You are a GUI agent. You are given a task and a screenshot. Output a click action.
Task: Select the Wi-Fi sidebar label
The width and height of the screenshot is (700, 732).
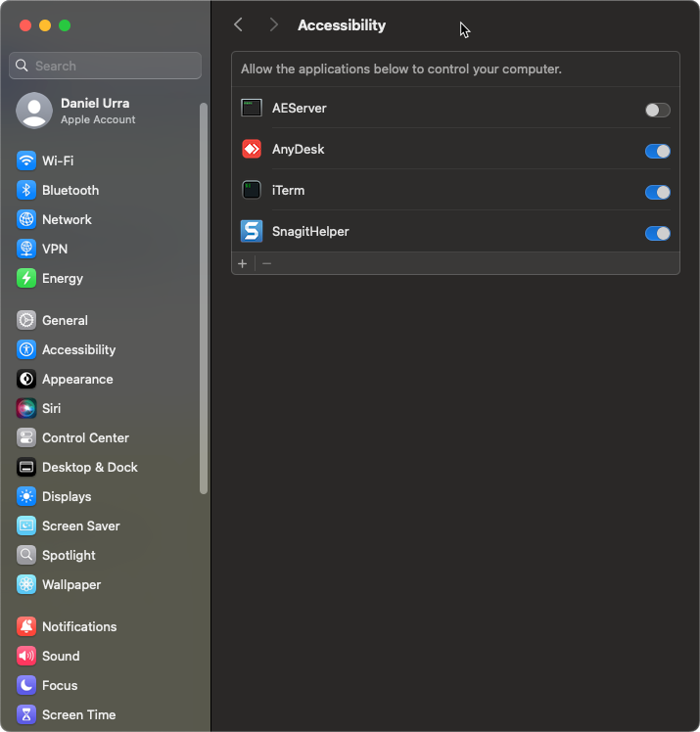click(58, 161)
